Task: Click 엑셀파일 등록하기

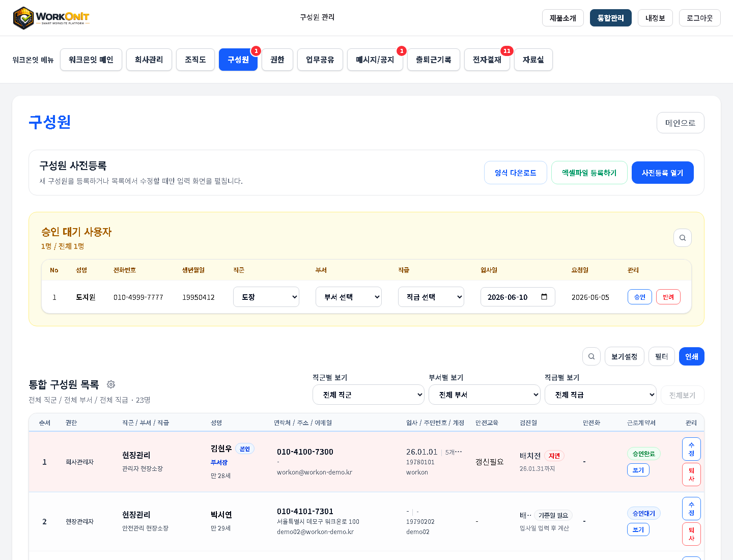Action: [x=589, y=173]
